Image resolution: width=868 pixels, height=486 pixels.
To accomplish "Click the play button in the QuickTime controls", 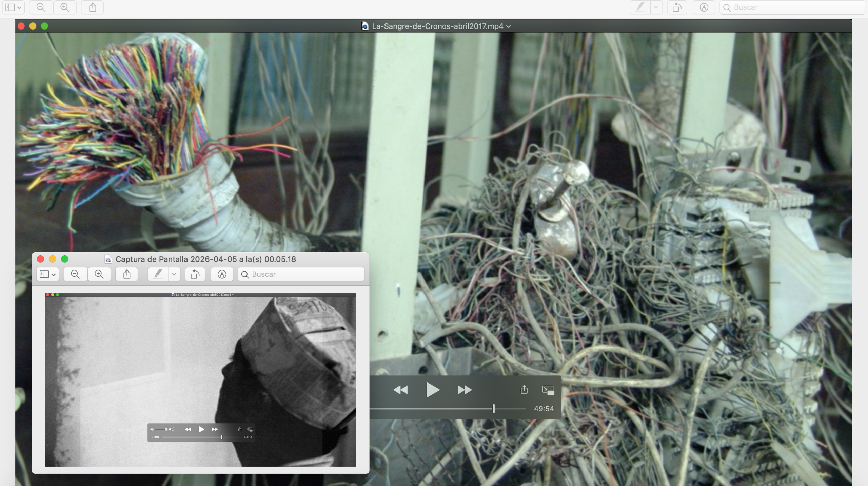I will (x=433, y=390).
